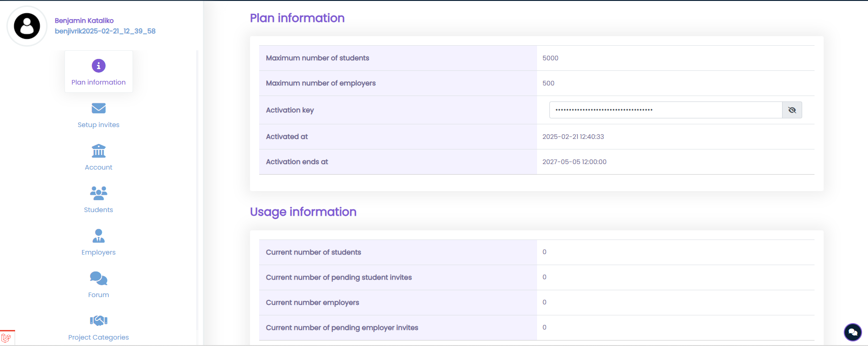Click the Maximum number of employers label

321,83
